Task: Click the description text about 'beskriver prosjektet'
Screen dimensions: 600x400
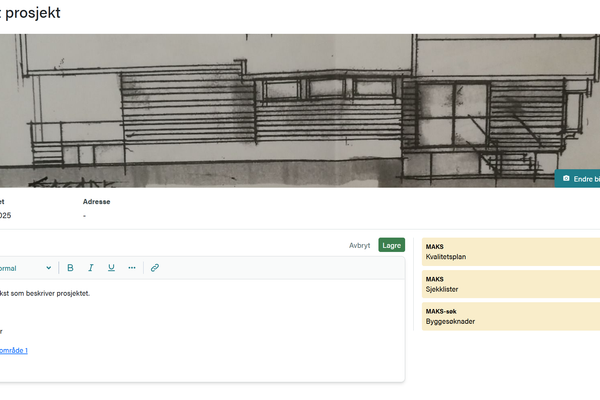Action: (45, 294)
